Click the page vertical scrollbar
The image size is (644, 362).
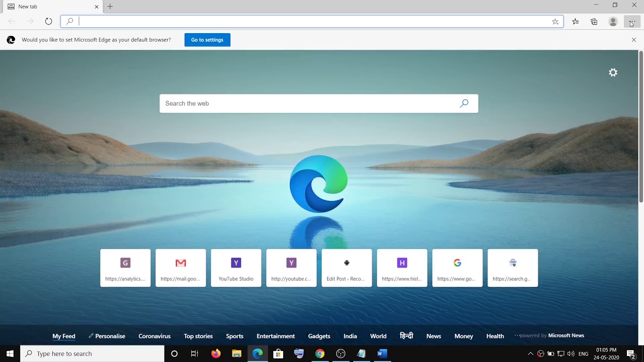641,127
